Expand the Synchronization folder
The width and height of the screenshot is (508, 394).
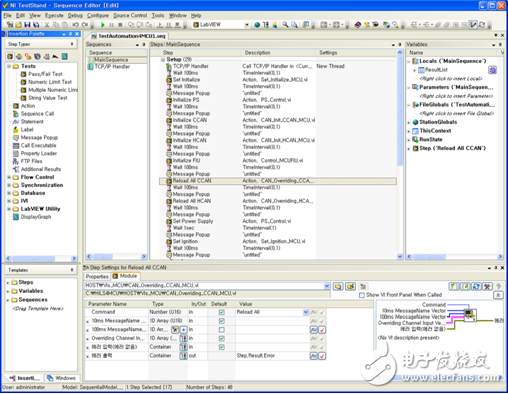pos(9,185)
